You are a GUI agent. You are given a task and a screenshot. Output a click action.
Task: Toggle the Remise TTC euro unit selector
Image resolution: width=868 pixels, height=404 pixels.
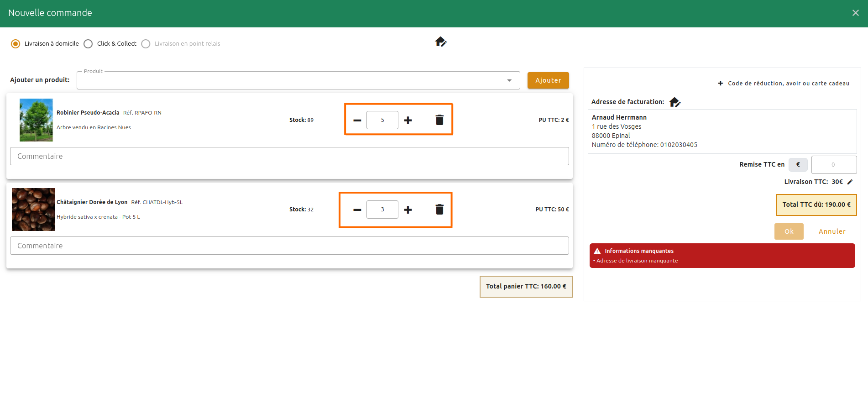[798, 165]
